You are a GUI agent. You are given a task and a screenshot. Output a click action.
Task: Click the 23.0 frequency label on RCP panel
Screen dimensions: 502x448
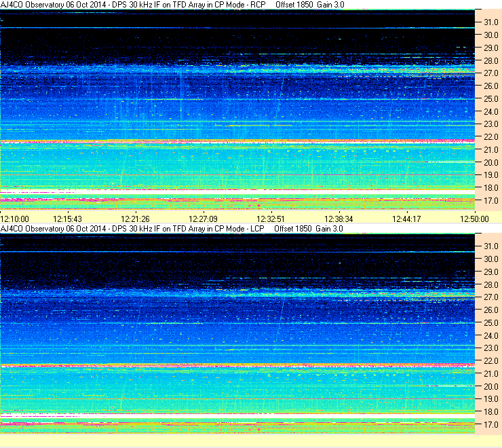491,124
